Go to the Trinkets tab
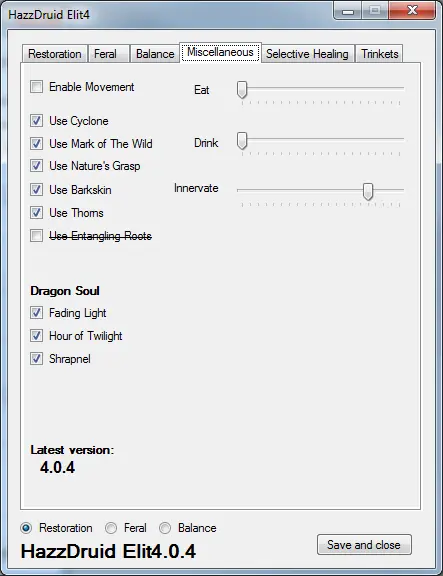 tap(379, 54)
